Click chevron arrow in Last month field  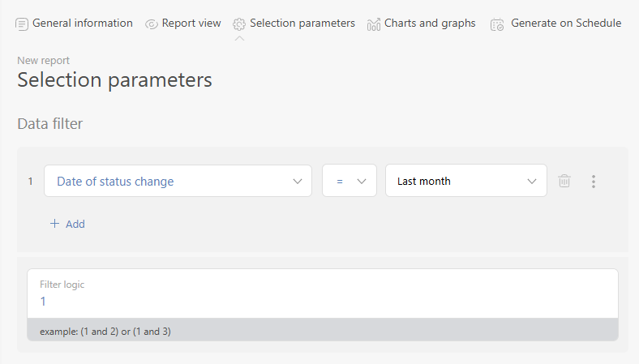(531, 182)
